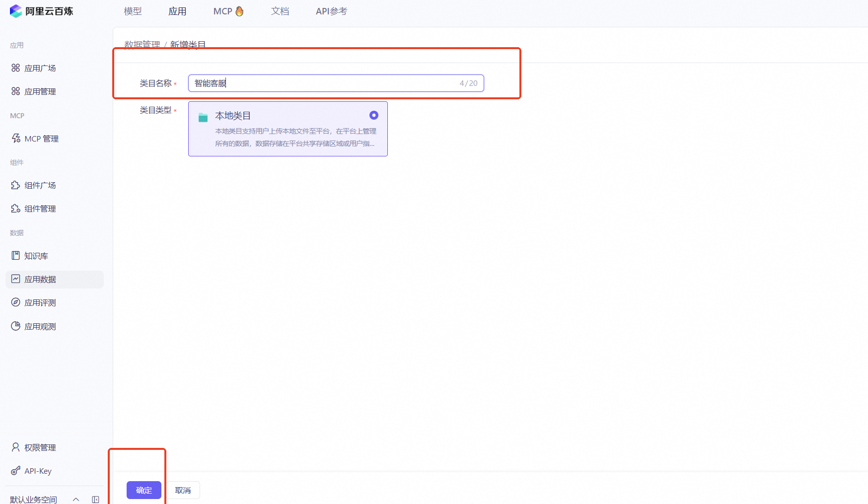Image resolution: width=868 pixels, height=504 pixels.
Task: Click the 组件管理 puzzle icon
Action: [x=16, y=209]
